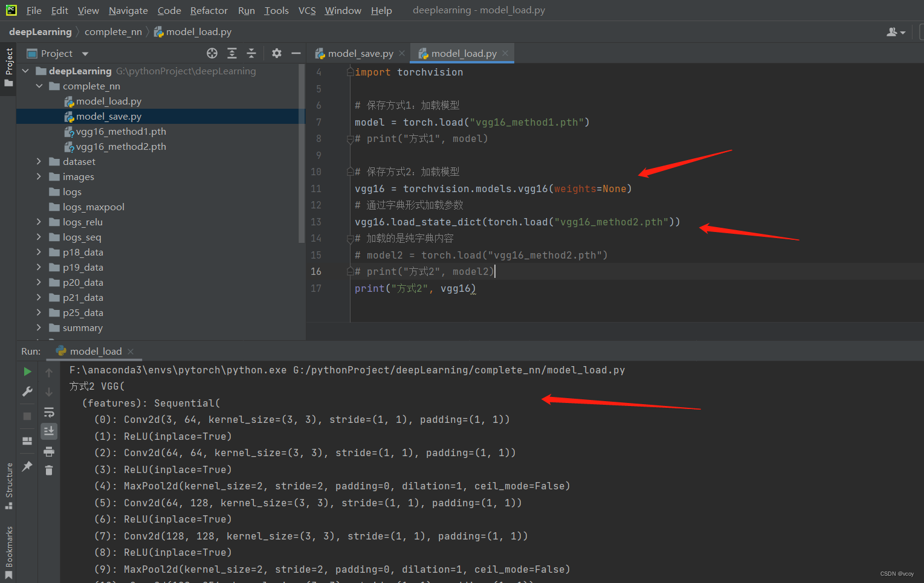
Task: Switch to model_save.py editor tab
Action: (360, 54)
